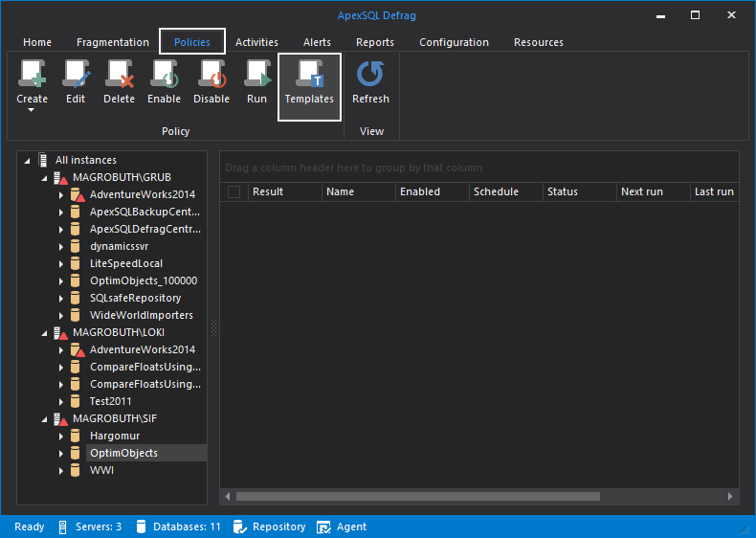Sort by the Status column header
756x538 pixels.
pos(580,192)
